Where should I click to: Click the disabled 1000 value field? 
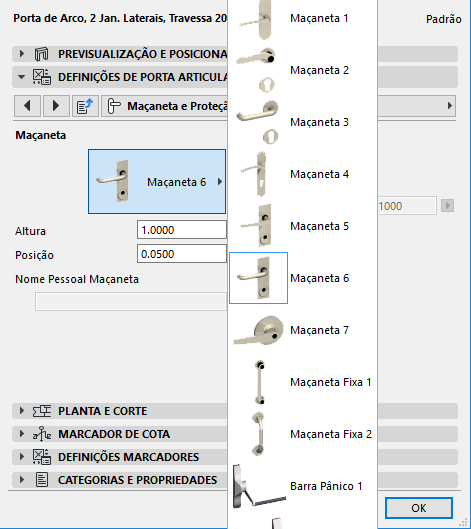[407, 205]
